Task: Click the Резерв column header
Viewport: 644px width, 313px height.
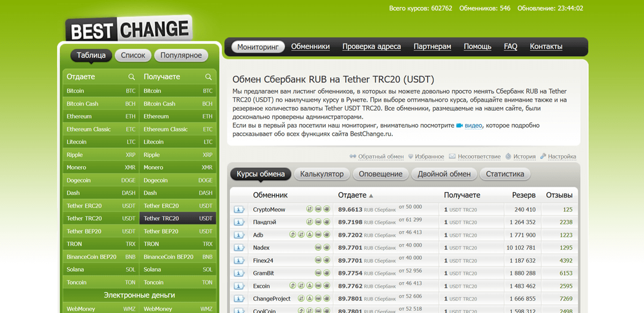Action: pos(524,195)
